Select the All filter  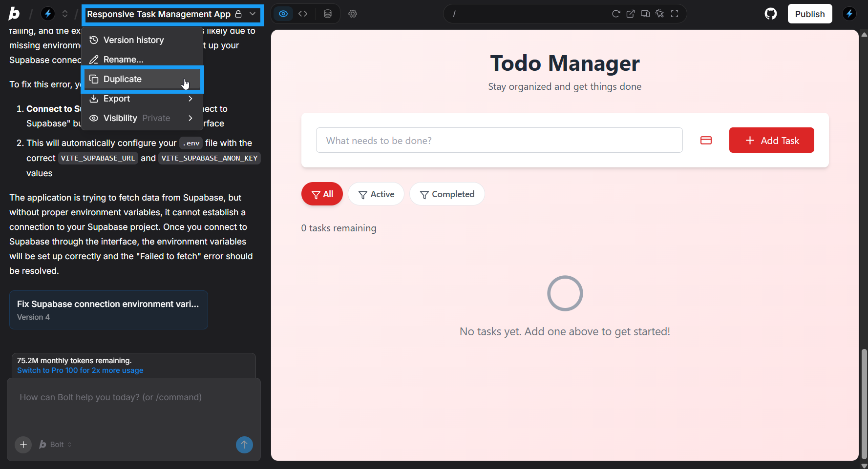(x=322, y=194)
